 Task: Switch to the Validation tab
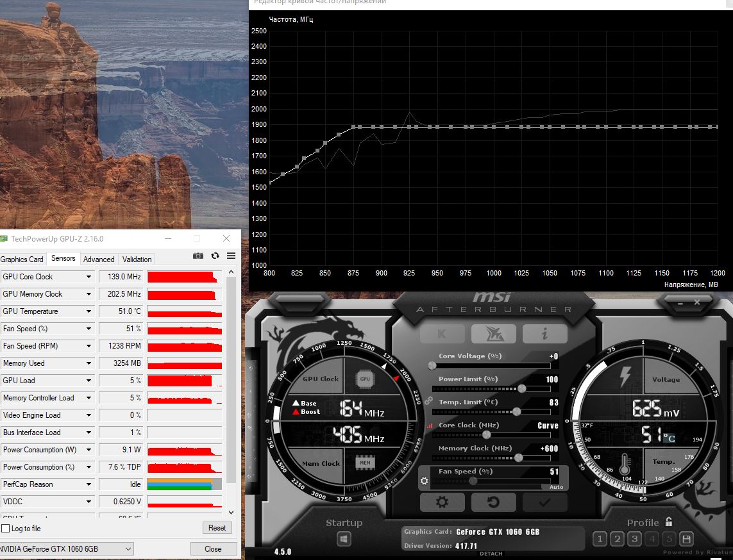tap(137, 259)
